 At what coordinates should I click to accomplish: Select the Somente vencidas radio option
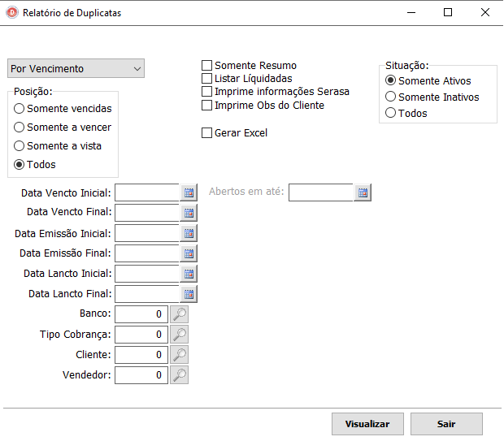20,109
